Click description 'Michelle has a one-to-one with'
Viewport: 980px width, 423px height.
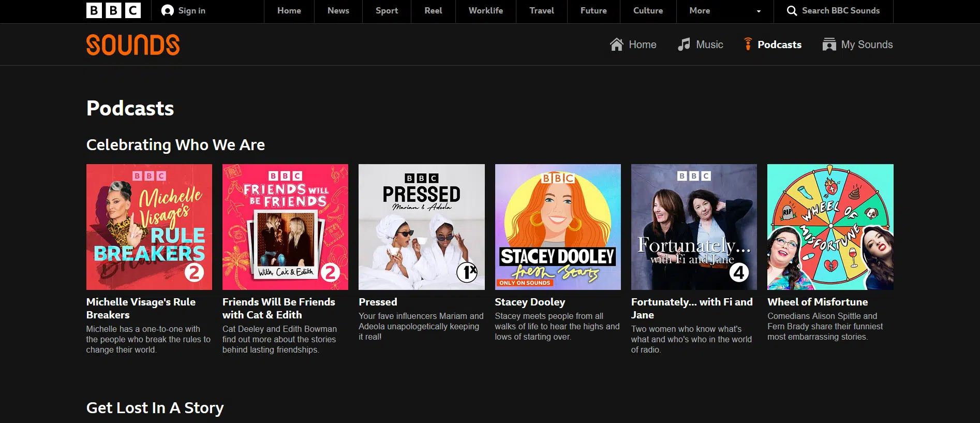149,339
